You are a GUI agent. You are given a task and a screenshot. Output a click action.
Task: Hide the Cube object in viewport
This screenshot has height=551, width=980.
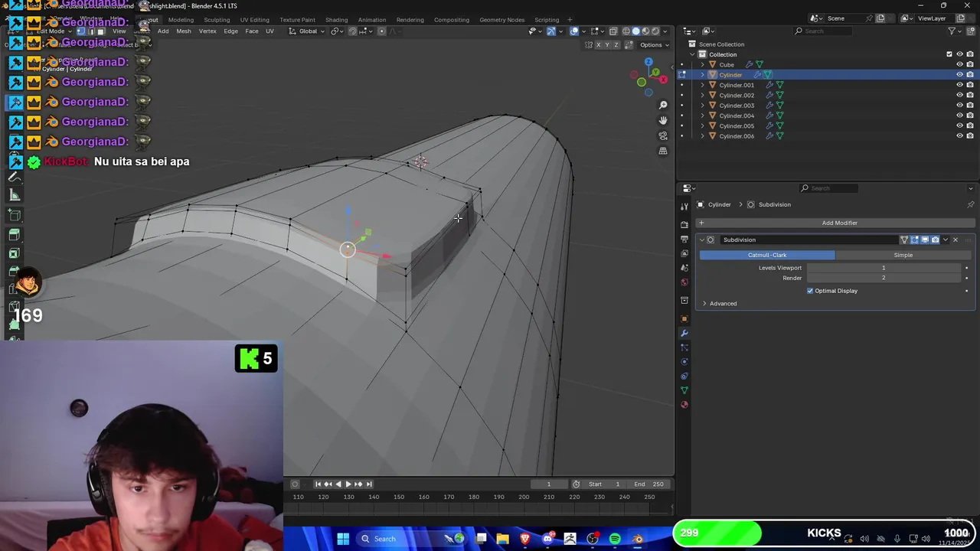pyautogui.click(x=959, y=64)
